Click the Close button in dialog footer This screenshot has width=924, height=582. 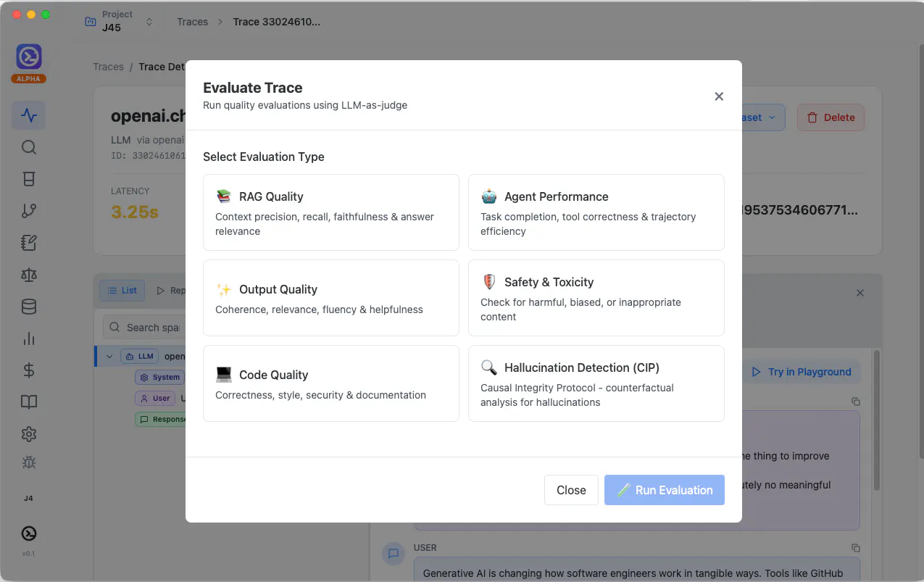click(571, 490)
